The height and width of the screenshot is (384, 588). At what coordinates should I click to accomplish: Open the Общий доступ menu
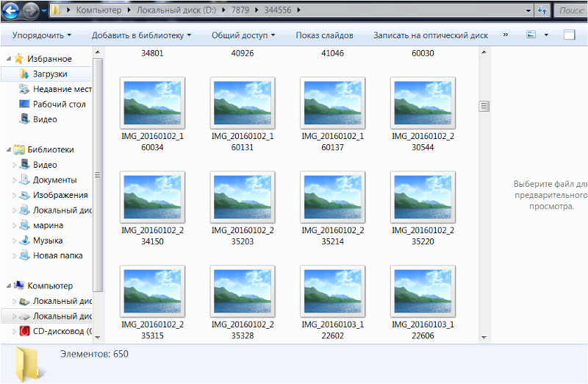click(x=243, y=35)
